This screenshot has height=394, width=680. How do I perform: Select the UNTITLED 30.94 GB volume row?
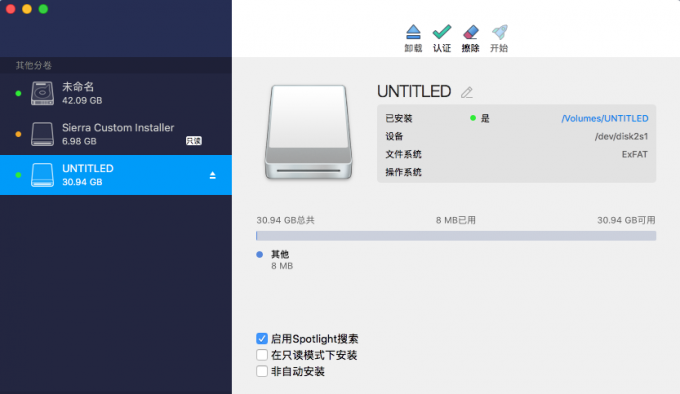(116, 175)
